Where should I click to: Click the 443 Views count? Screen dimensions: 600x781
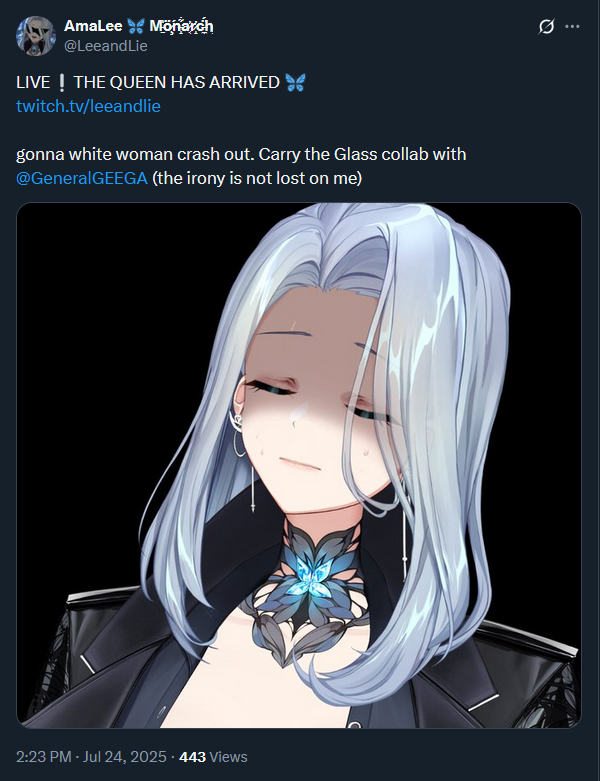tap(213, 757)
